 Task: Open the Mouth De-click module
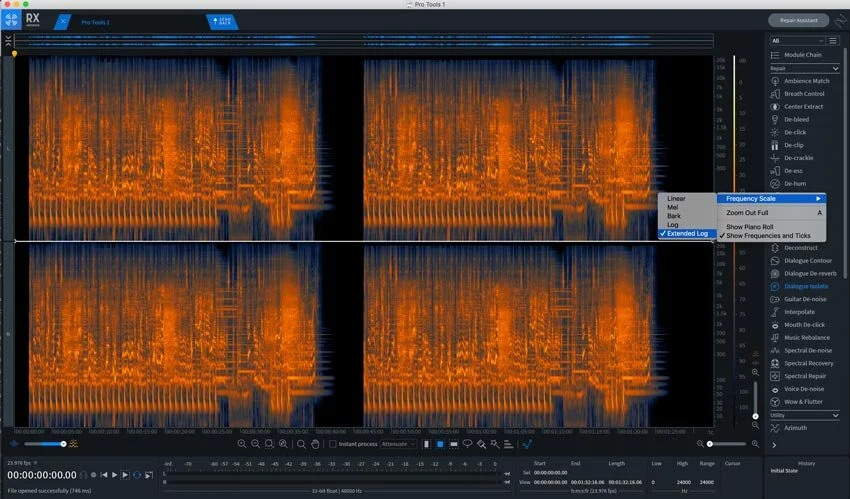(x=797, y=325)
